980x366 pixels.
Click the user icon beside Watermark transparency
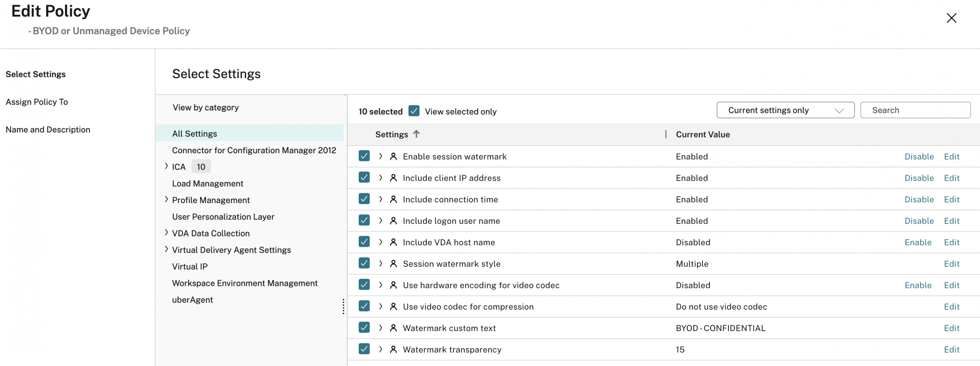point(393,350)
